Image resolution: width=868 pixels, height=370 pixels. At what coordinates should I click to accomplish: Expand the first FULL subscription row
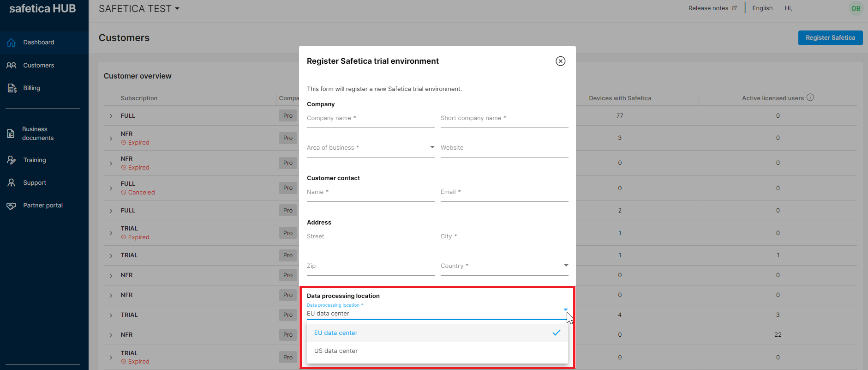click(x=111, y=116)
